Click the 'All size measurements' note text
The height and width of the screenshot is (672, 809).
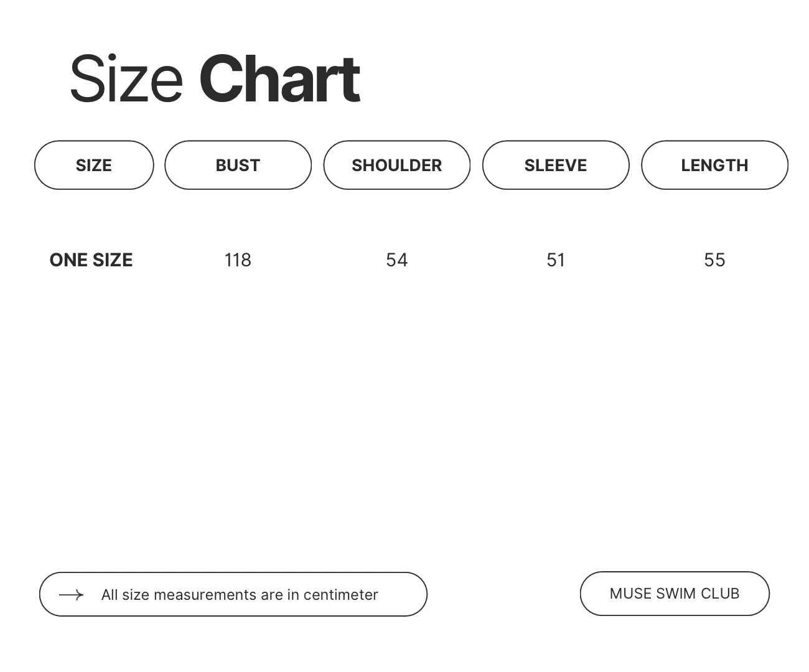240,595
